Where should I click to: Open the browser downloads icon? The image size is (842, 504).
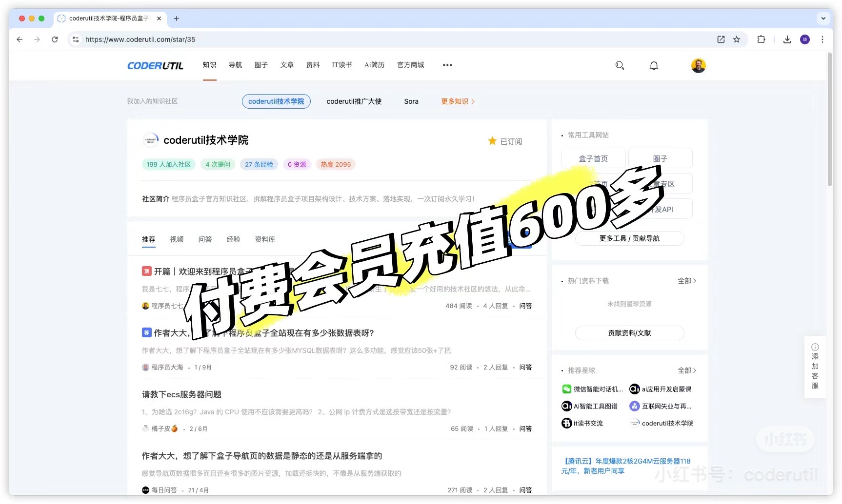click(x=787, y=39)
